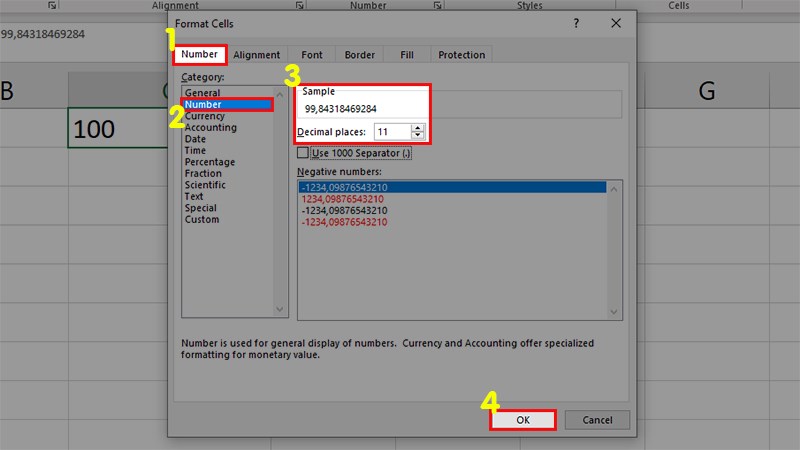Select Percentage category
Screen dimensions: 800x450
point(210,162)
